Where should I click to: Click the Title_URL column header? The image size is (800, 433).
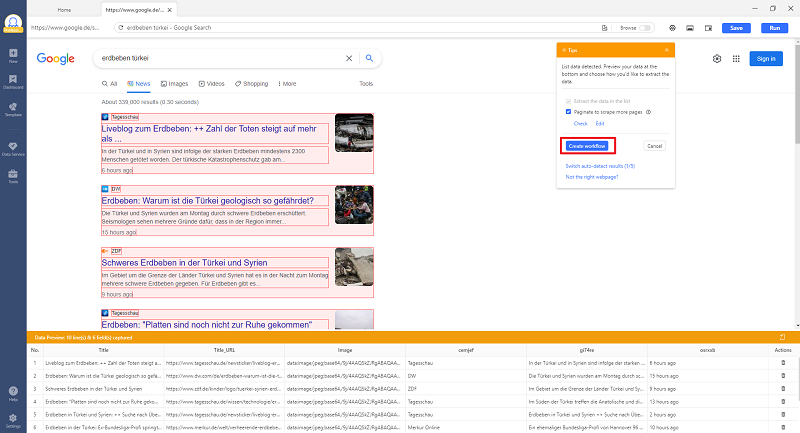[224, 350]
